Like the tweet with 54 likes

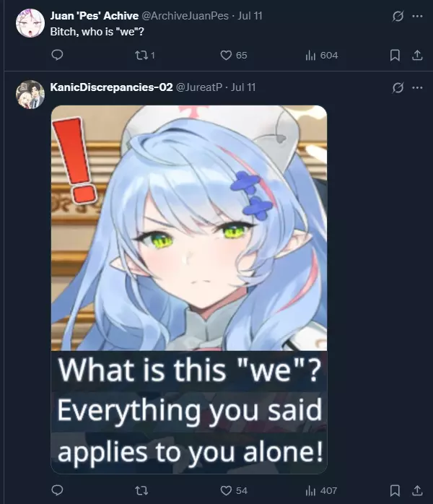234,490
